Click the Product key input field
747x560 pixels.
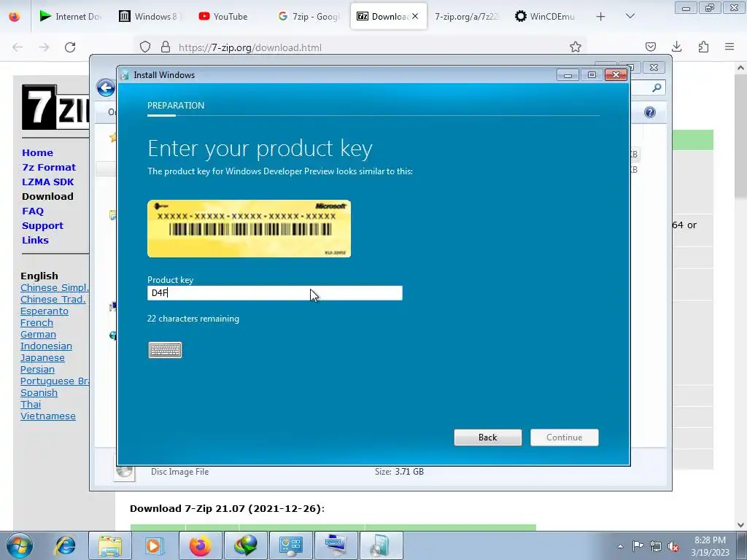point(275,293)
